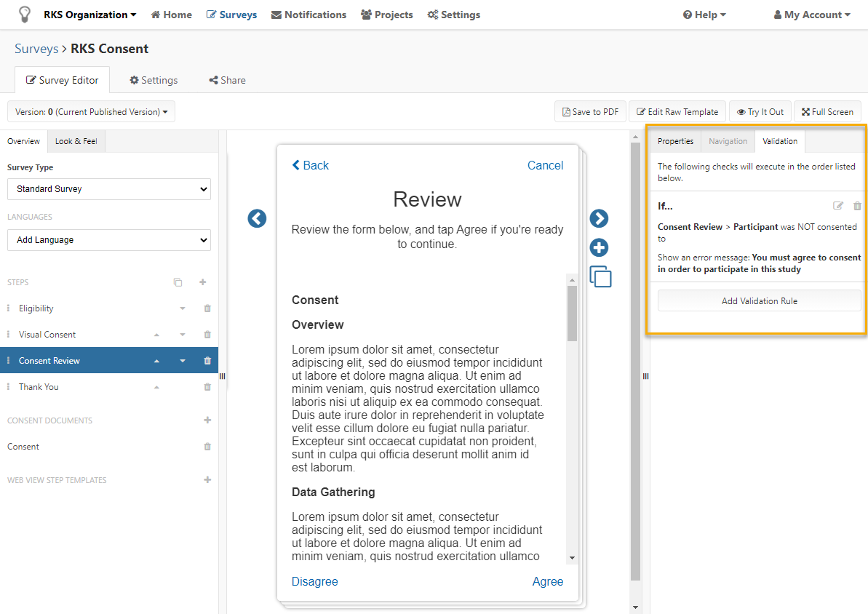Click the consent text scrollbar thumb
Image resolution: width=868 pixels, height=614 pixels.
click(572, 313)
